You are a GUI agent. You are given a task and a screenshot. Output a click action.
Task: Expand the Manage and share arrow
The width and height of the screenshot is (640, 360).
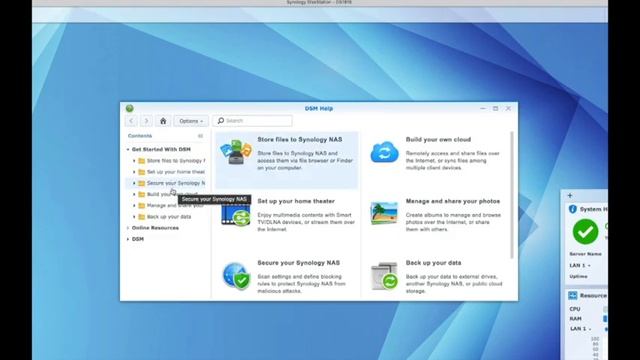134,205
